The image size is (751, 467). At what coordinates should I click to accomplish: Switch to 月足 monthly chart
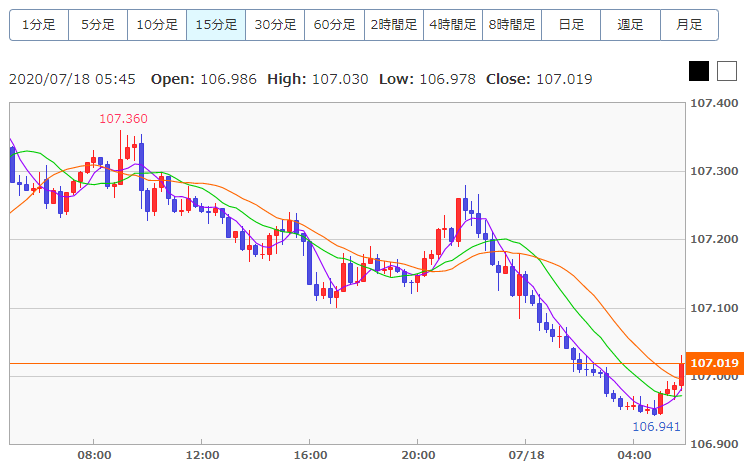pyautogui.click(x=689, y=25)
